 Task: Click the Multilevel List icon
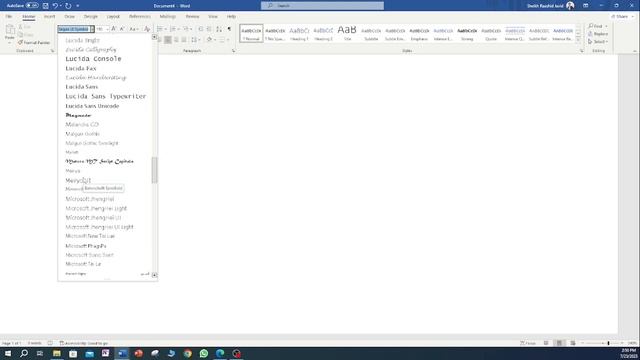click(186, 29)
